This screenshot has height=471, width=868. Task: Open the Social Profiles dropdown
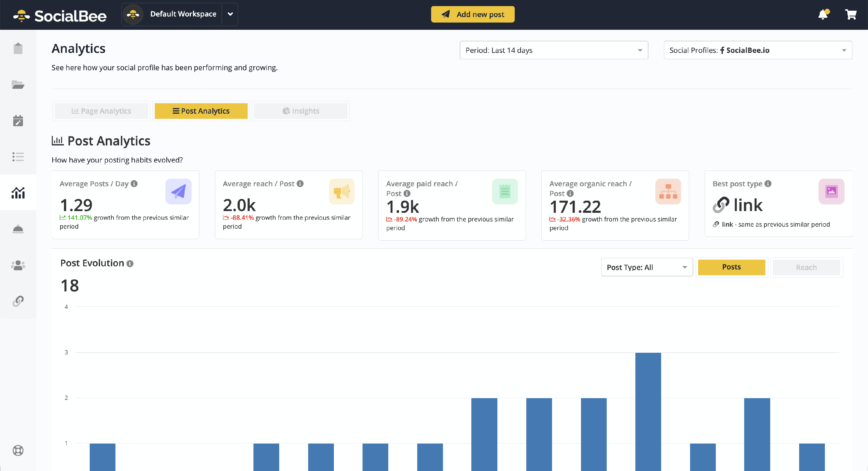757,50
